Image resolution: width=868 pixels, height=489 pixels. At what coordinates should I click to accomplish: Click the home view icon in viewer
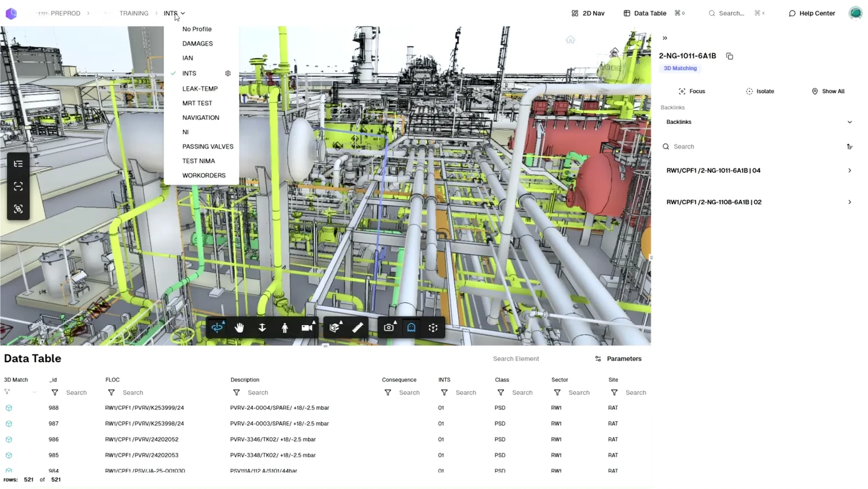[x=571, y=40]
